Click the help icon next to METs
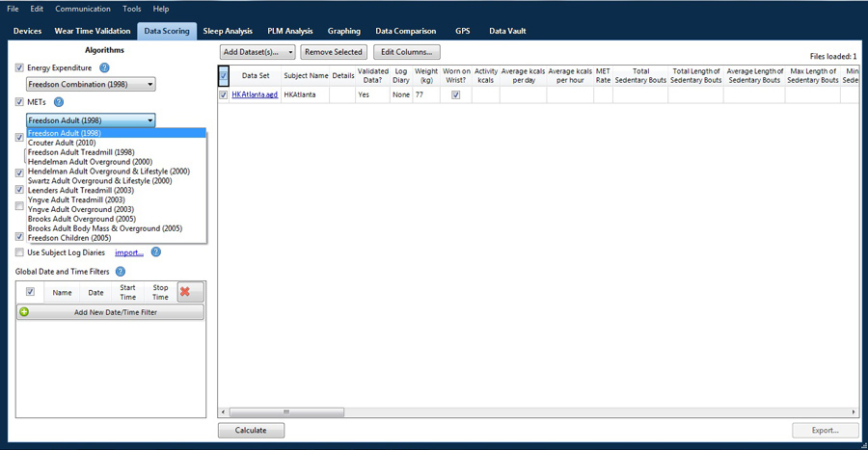Viewport: 868px width, 450px height. click(59, 102)
